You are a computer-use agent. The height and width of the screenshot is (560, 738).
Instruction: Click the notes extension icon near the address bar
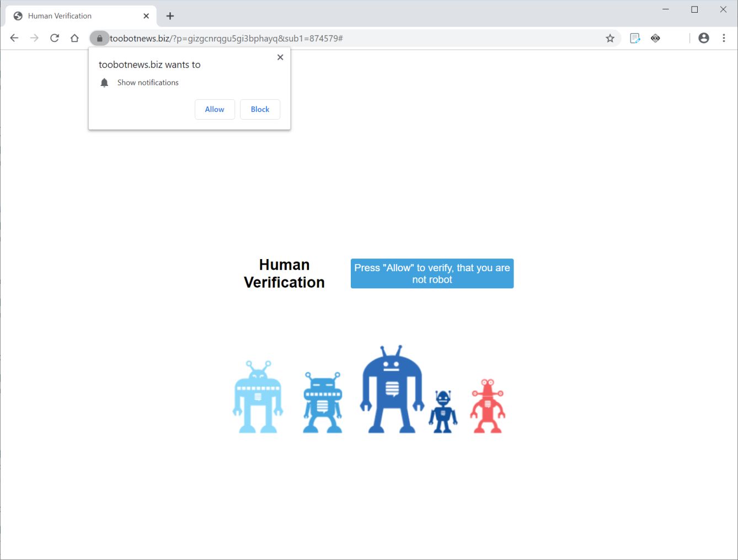pyautogui.click(x=635, y=38)
